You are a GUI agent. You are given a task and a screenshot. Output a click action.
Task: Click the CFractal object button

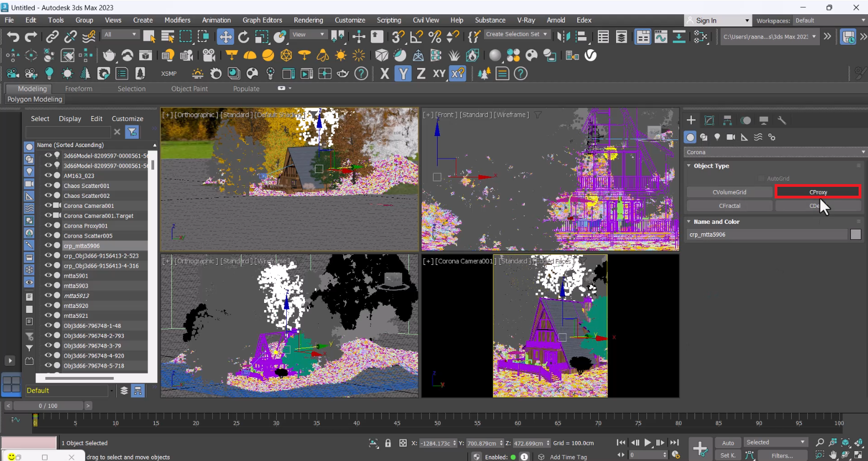(x=729, y=206)
